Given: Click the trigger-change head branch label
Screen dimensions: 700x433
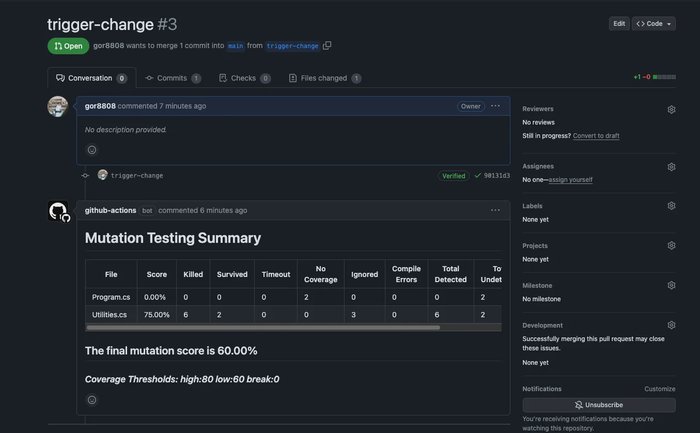Looking at the screenshot, I should click(292, 46).
